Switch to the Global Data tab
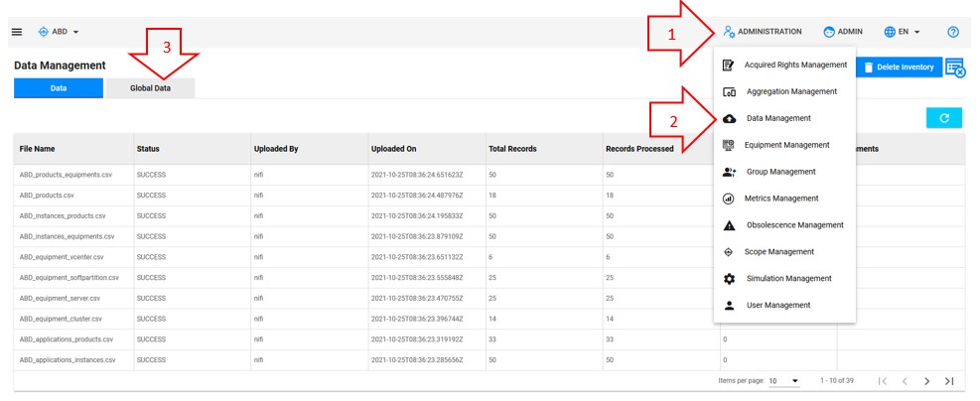Viewport: 980px width, 401px height. pos(150,88)
